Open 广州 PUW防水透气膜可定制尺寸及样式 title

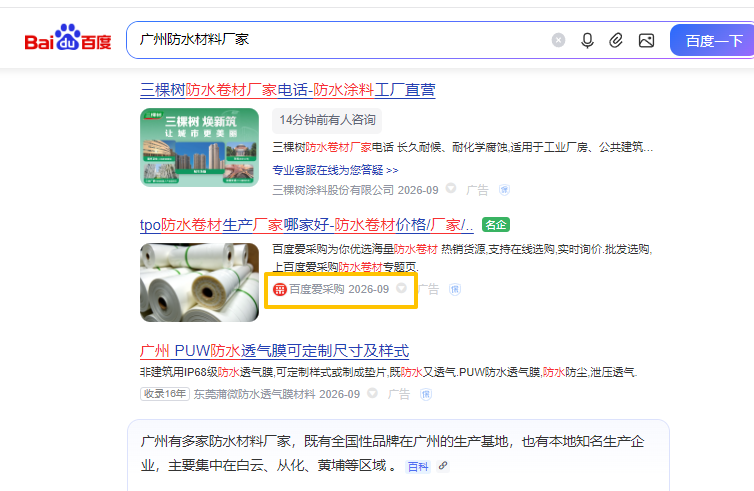(274, 351)
